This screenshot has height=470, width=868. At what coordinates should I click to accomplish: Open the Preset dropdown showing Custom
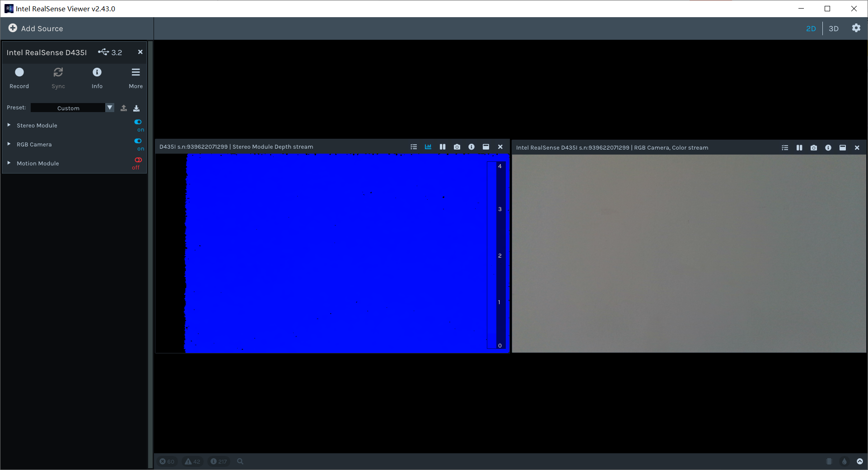coord(72,108)
